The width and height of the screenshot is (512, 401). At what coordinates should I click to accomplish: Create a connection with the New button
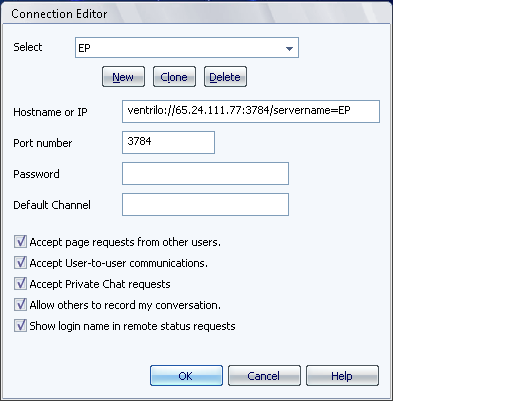click(123, 77)
